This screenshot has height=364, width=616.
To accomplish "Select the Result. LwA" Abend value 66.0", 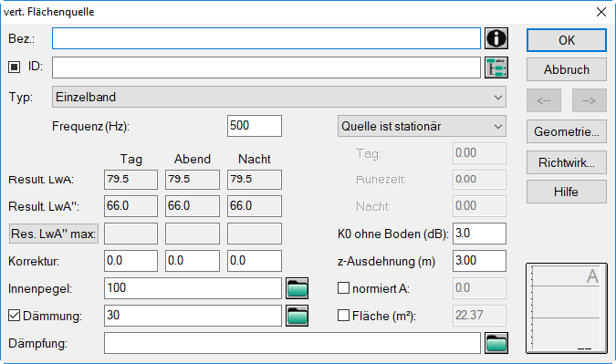I will [193, 206].
